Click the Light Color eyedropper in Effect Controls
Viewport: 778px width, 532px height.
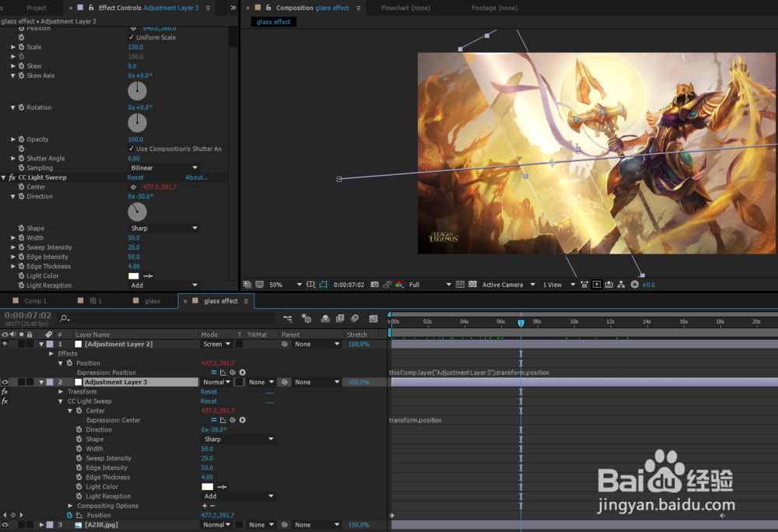click(x=148, y=276)
